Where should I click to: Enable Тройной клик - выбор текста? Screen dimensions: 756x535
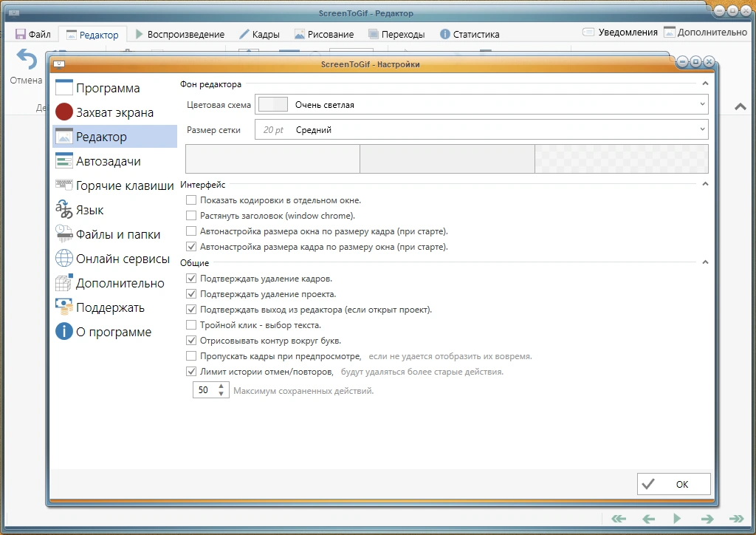[x=191, y=324]
